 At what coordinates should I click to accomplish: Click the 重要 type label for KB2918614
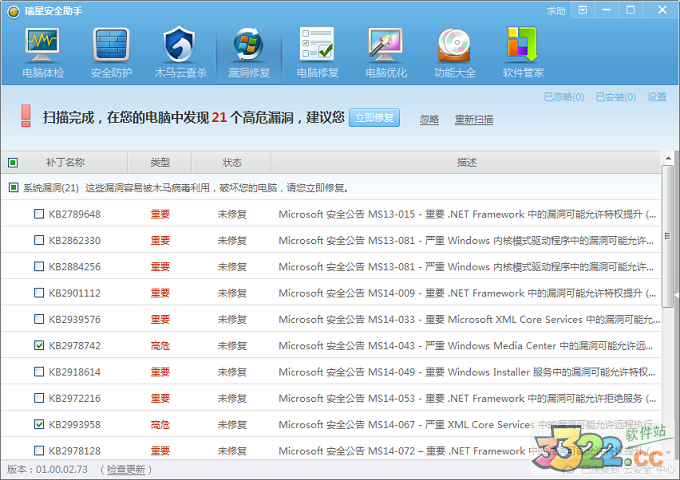[160, 372]
